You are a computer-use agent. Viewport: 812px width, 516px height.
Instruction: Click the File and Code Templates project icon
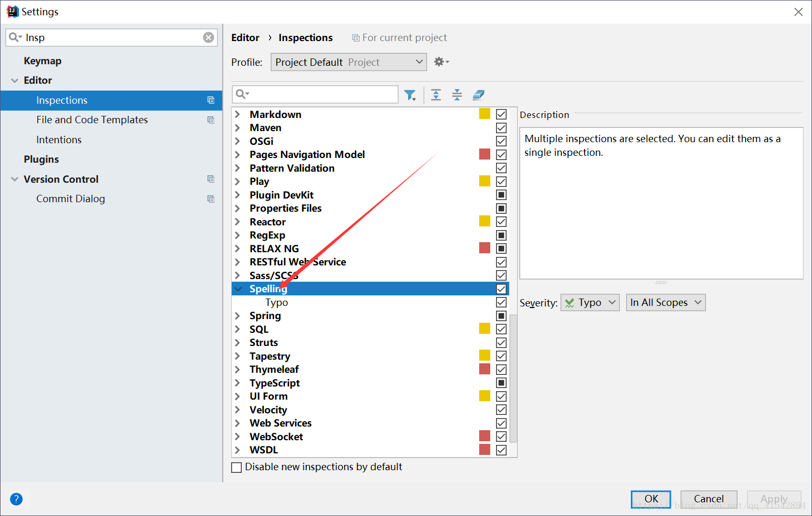[x=211, y=120]
